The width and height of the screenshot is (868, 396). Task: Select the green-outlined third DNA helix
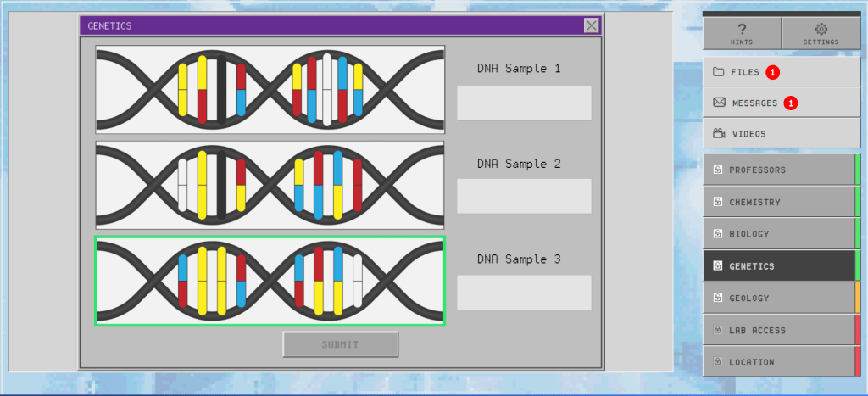270,281
